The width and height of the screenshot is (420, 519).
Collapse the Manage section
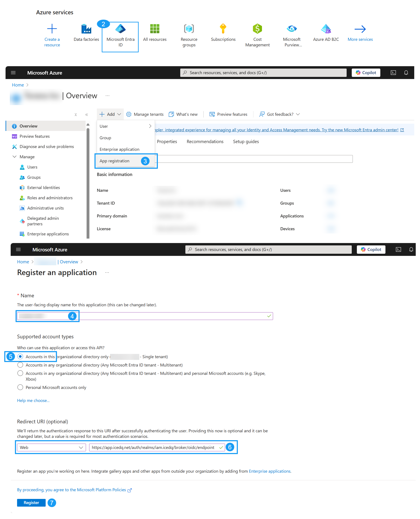[x=15, y=157]
